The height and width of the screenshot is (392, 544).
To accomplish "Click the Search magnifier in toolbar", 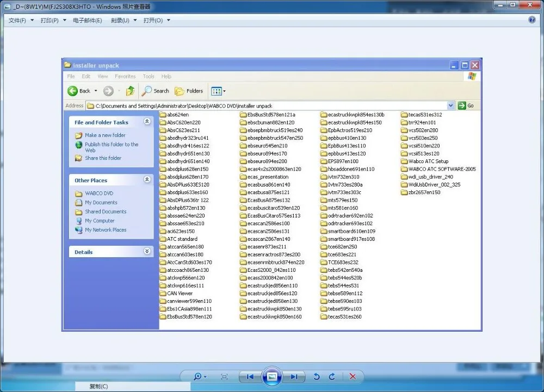I will coord(146,91).
